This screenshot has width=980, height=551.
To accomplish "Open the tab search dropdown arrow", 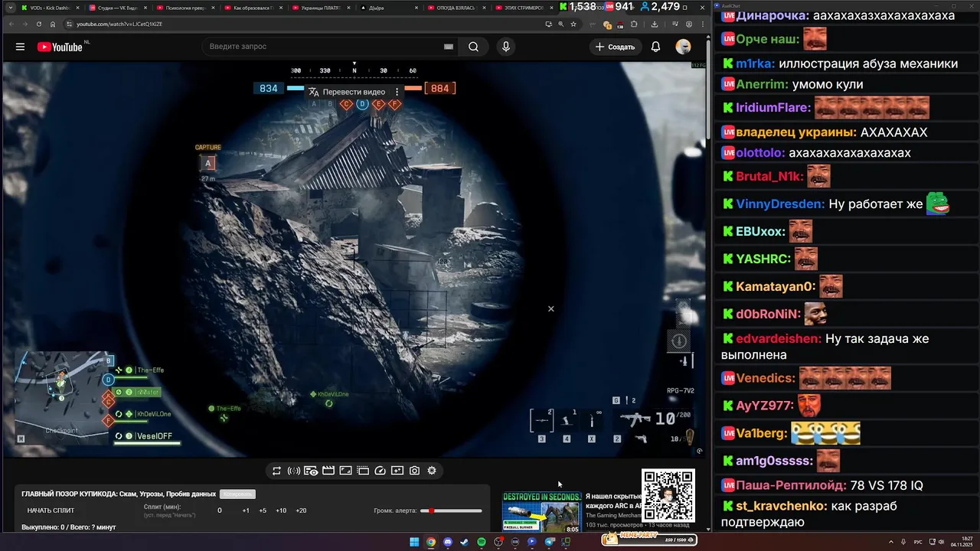I will point(10,8).
